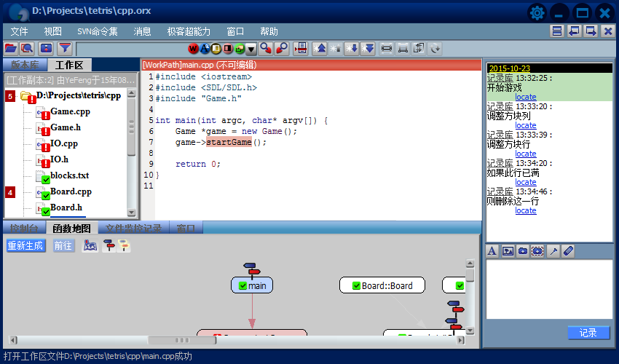Screen dimensions: 619x364
Task: Open the SVN命令集 menu
Action: point(97,31)
